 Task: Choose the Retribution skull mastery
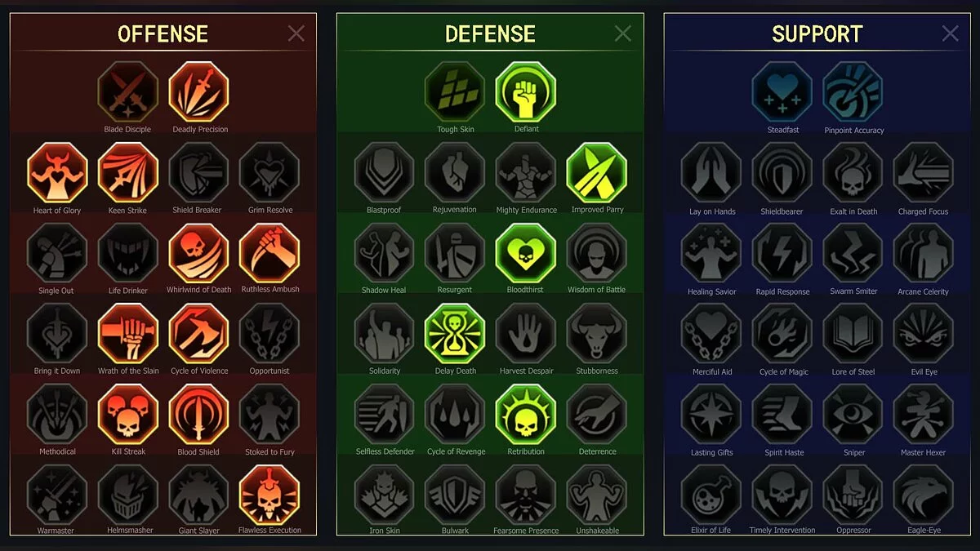click(x=526, y=414)
